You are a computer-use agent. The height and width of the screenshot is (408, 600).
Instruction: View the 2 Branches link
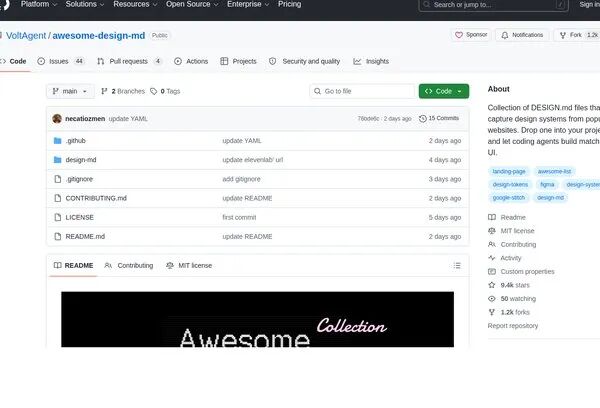[x=123, y=91]
